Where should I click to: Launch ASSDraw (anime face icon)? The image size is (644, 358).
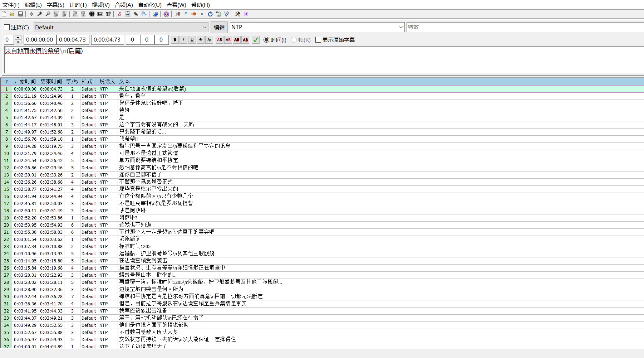tap(166, 14)
